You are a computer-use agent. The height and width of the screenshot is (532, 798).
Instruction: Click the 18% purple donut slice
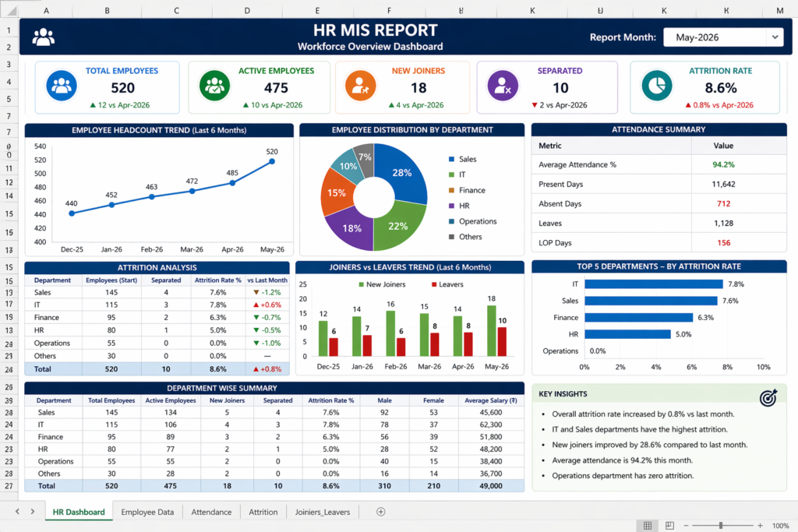tap(350, 229)
